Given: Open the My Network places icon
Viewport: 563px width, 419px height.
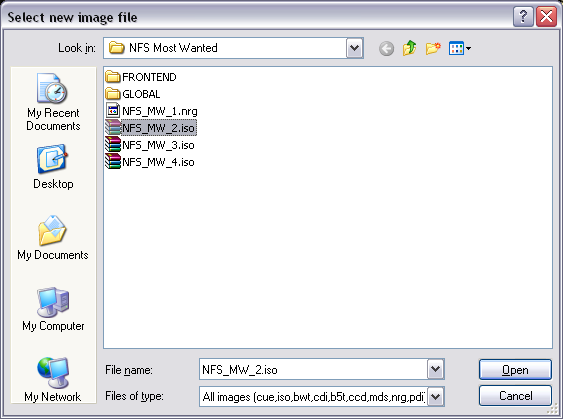Looking at the screenshot, I should click(53, 380).
